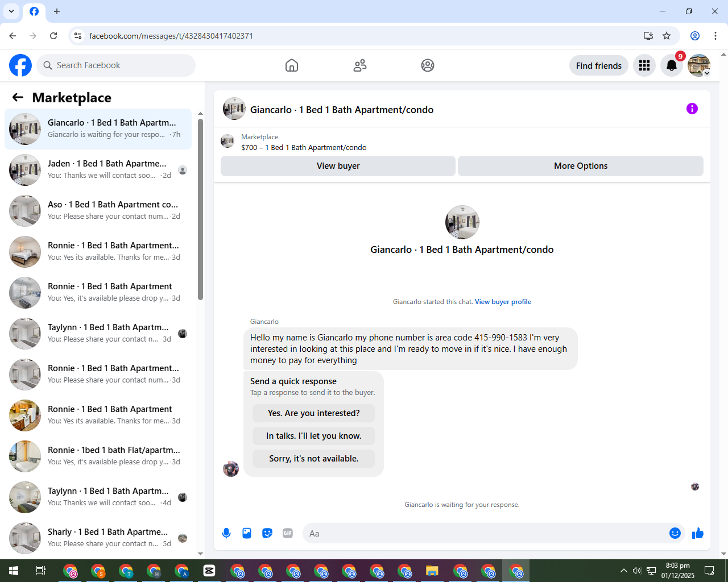Send a thumbs-up like
The width and height of the screenshot is (728, 582).
click(x=698, y=533)
